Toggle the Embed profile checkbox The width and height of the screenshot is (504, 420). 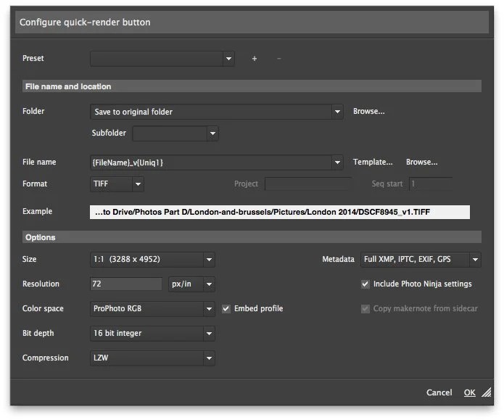226,309
